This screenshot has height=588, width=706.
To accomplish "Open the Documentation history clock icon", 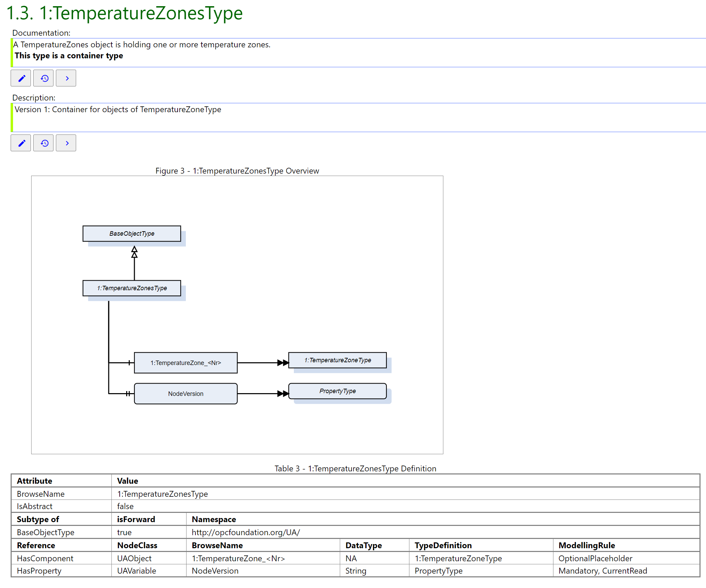I will click(44, 78).
